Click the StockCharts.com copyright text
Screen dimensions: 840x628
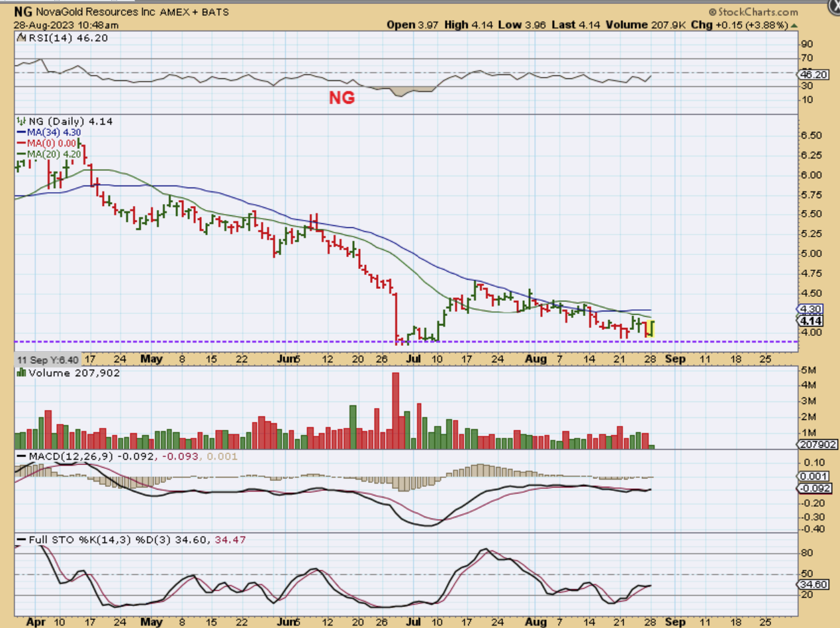pos(753,12)
